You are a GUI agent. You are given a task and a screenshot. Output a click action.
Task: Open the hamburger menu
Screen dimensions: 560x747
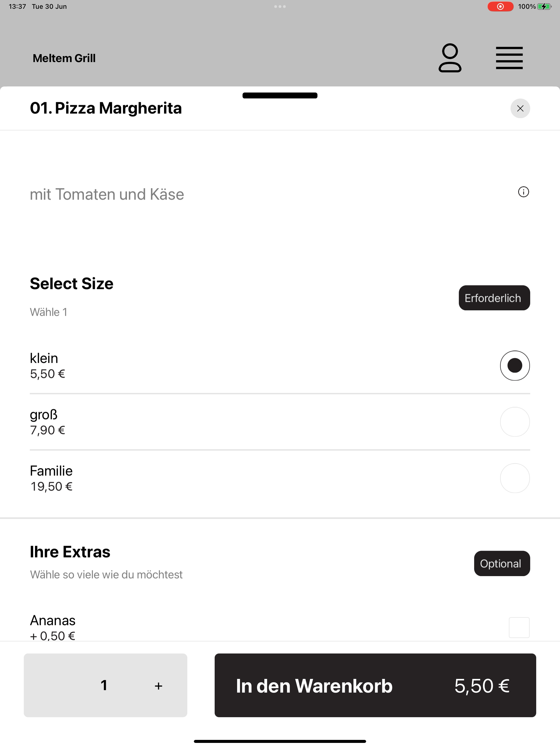pos(509,58)
